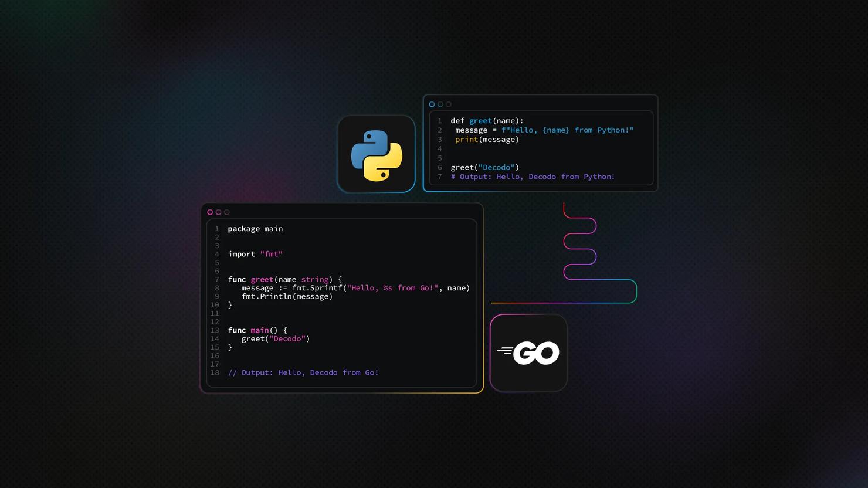Click the Python "# Output" comment line
Screen dimensions: 868x488
coord(533,177)
